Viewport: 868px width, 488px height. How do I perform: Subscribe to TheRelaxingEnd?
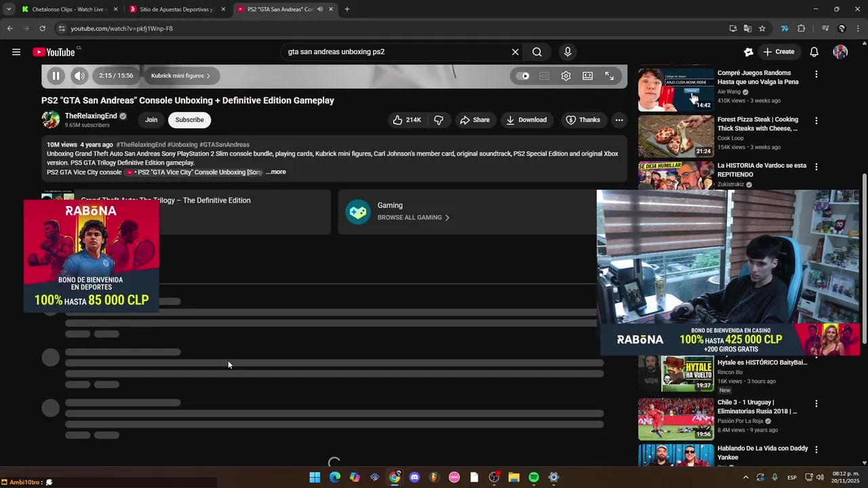(189, 120)
